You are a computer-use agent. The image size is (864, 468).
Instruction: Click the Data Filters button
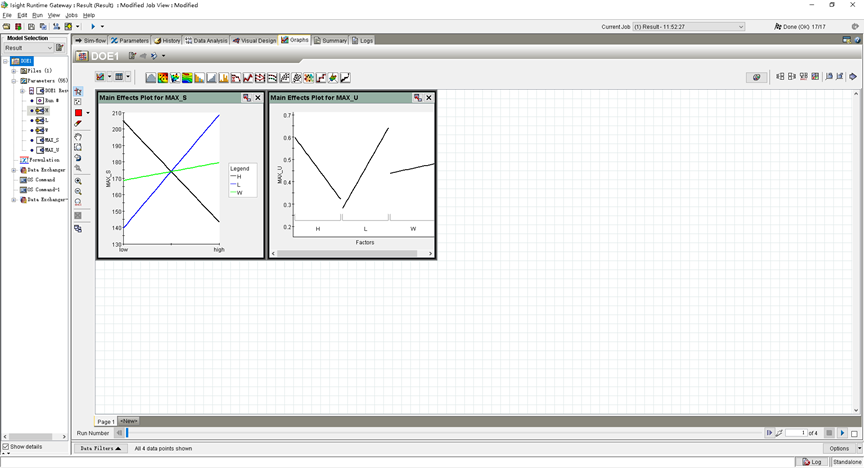point(100,449)
